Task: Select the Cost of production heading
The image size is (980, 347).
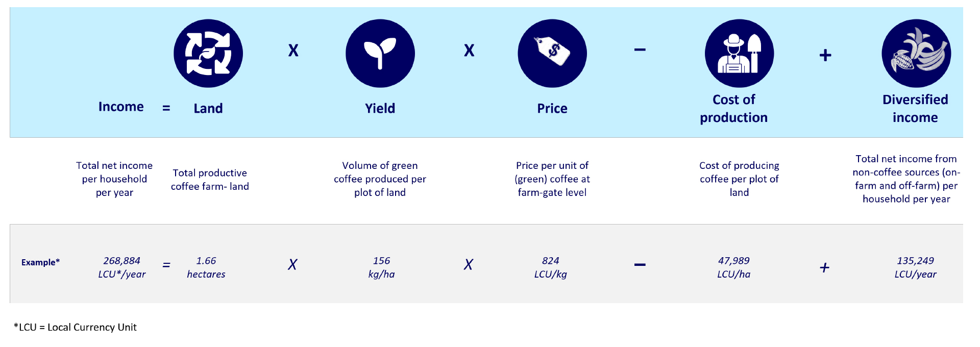Action: click(733, 109)
